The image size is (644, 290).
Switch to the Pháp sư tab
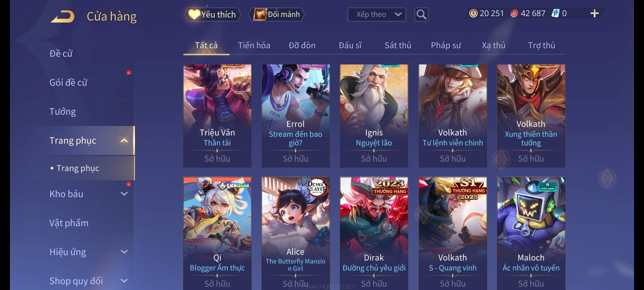(x=446, y=45)
